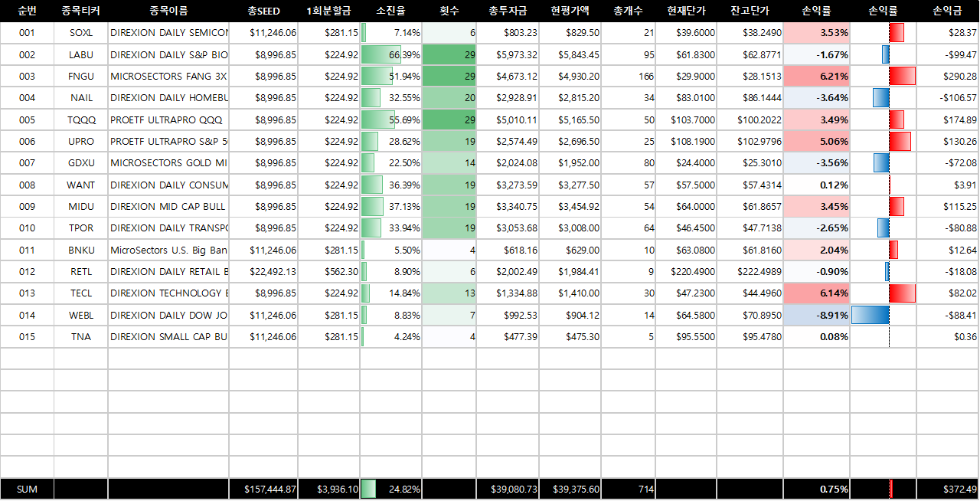Image resolution: width=980 pixels, height=501 pixels.
Task: Select the NAIL ticker cell
Action: (80, 98)
